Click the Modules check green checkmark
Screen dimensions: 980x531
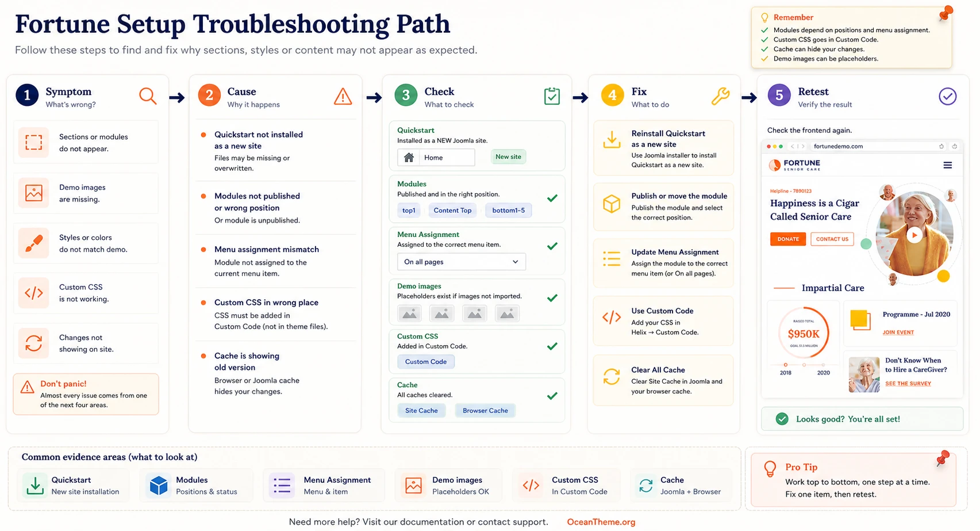(552, 198)
